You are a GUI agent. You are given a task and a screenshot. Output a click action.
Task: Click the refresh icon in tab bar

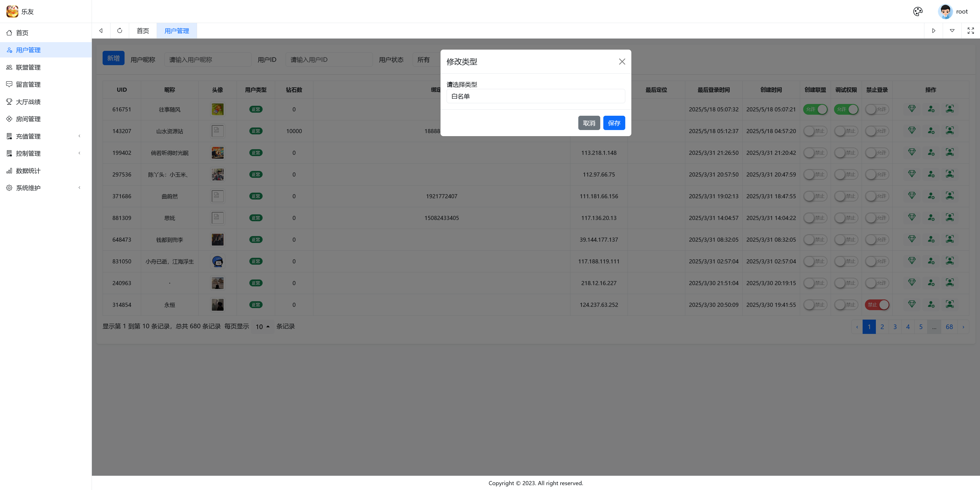119,30
